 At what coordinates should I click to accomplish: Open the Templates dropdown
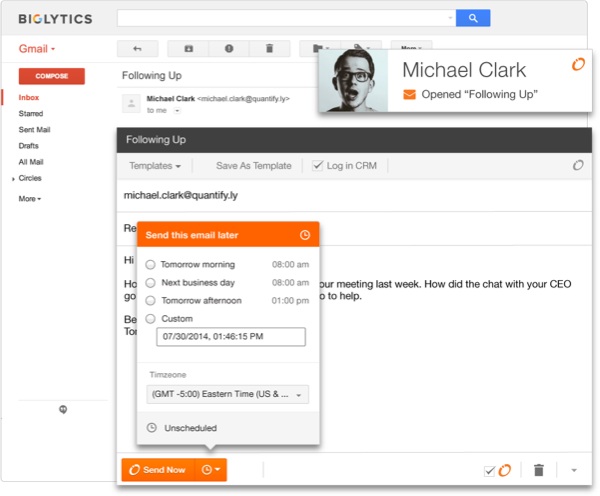[155, 165]
